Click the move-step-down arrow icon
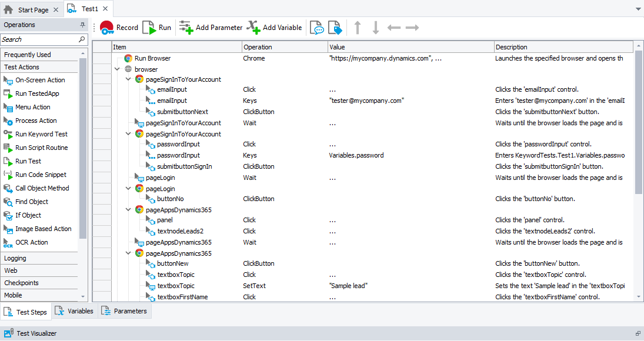The width and height of the screenshot is (644, 341). [x=375, y=27]
